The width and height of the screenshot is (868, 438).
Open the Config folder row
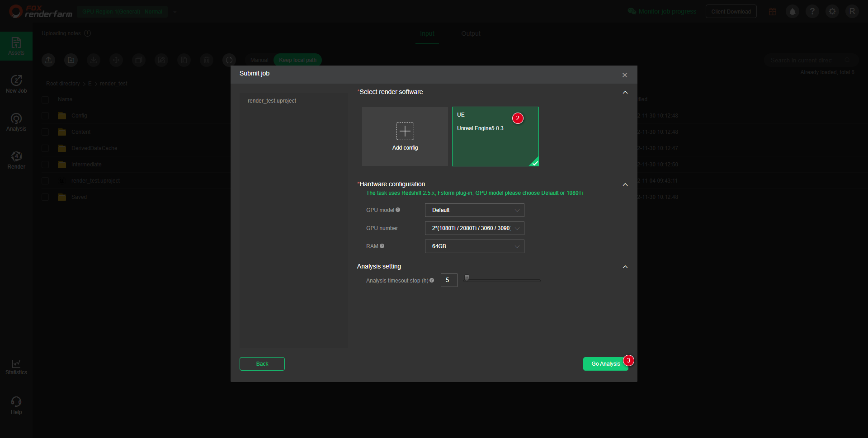[x=79, y=116]
